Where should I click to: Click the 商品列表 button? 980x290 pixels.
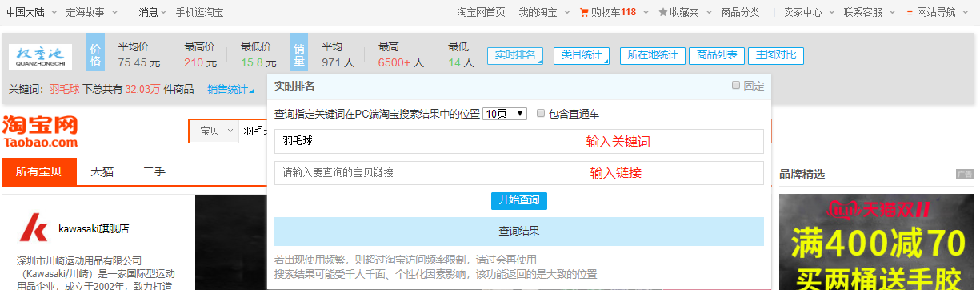(x=716, y=55)
